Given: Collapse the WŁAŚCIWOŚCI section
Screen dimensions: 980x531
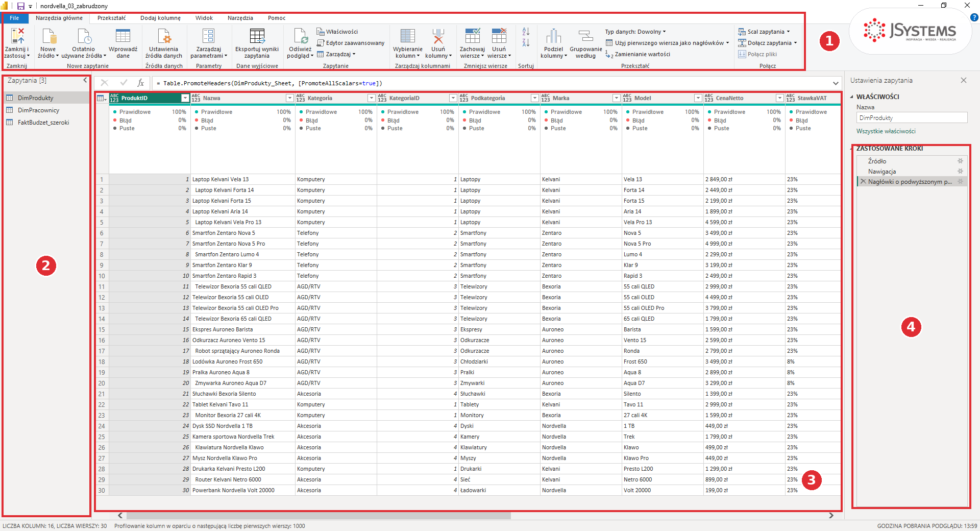Looking at the screenshot, I should tap(851, 96).
